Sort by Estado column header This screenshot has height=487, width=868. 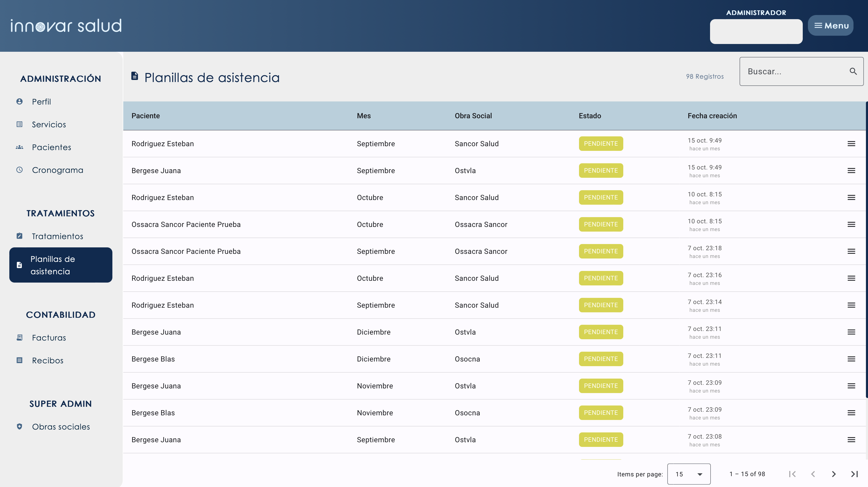coord(590,116)
